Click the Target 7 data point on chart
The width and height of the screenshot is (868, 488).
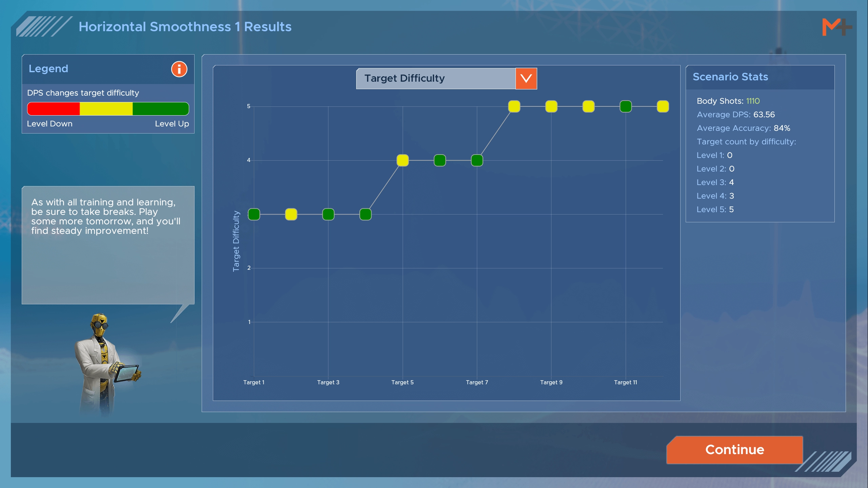click(476, 159)
